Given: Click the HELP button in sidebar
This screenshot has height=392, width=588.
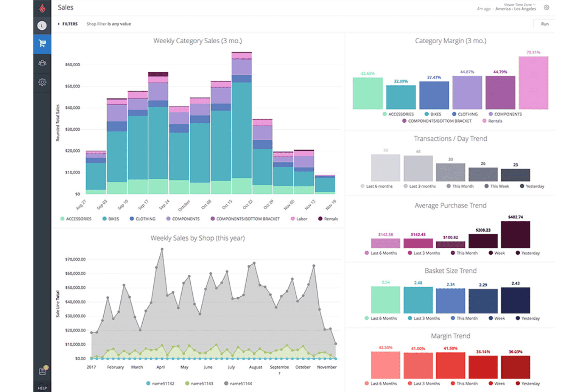Looking at the screenshot, I should pos(42,388).
